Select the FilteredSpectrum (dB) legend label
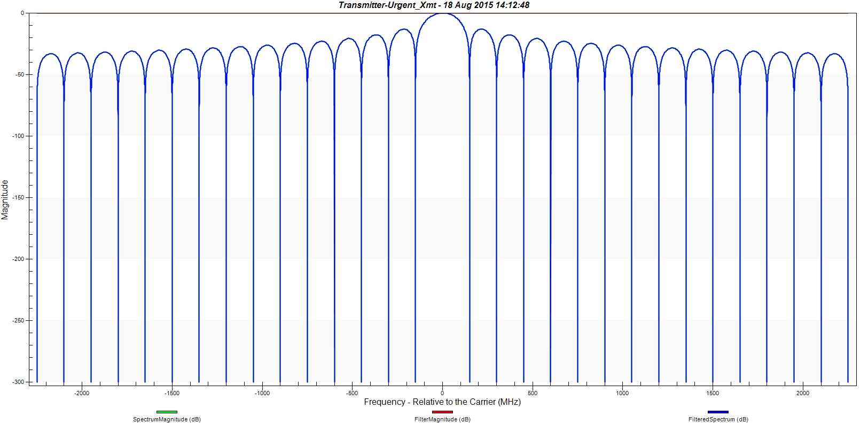The image size is (868, 423). point(718,419)
